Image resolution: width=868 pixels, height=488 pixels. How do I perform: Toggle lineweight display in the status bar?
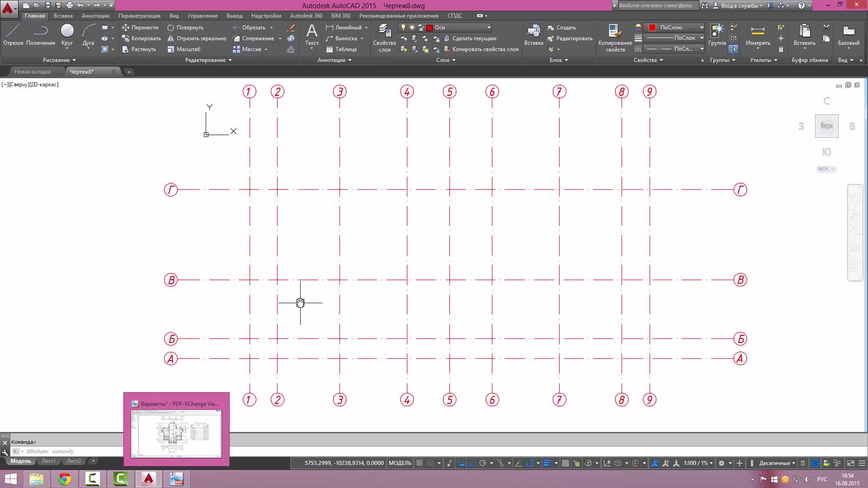tap(547, 463)
